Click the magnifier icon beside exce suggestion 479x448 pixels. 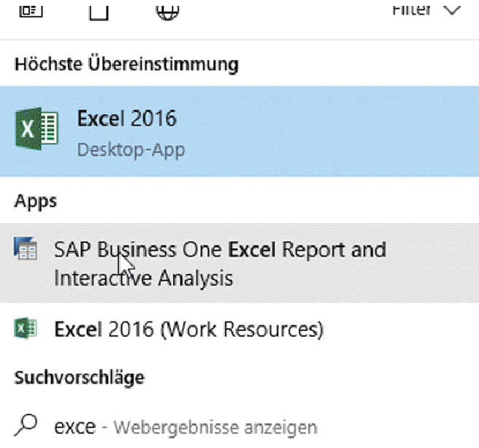click(26, 425)
